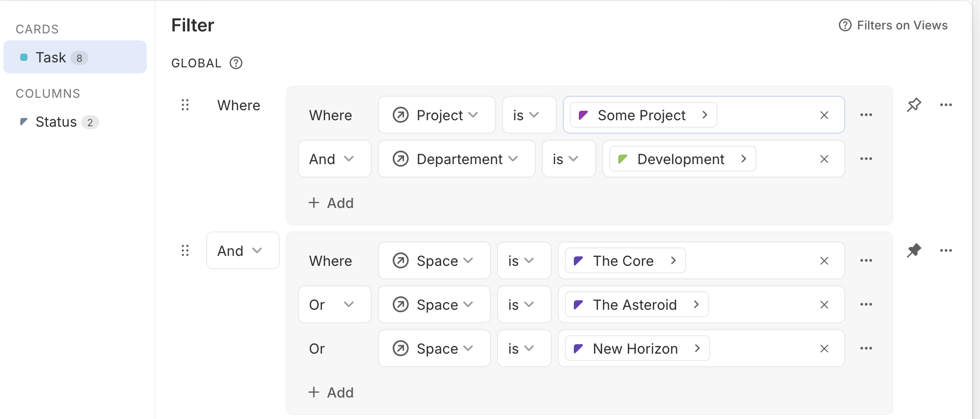Clear the Development filter value
Screen dimensions: 980x419
(x=824, y=159)
